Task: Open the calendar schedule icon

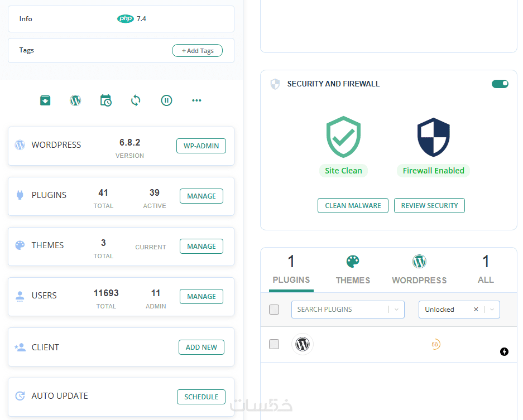Action: (105, 100)
